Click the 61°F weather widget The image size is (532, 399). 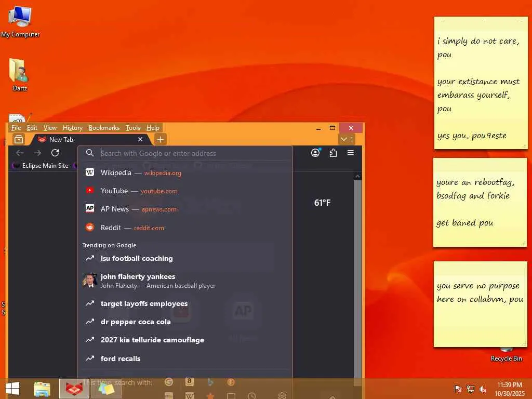pyautogui.click(x=322, y=203)
